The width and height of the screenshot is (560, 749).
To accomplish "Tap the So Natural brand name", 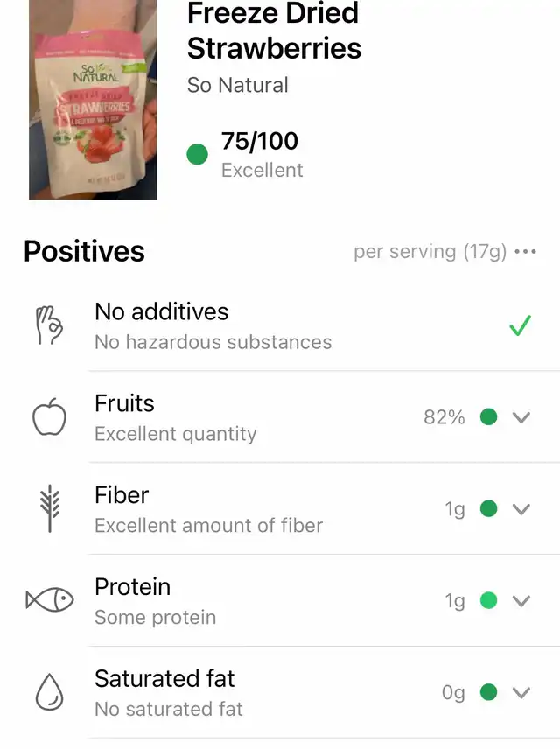I will coord(238,85).
